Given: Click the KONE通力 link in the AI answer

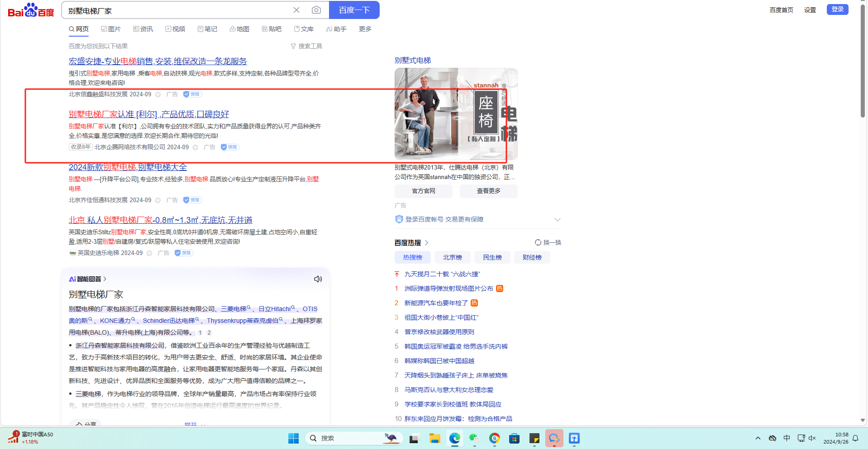Looking at the screenshot, I should [x=115, y=321].
